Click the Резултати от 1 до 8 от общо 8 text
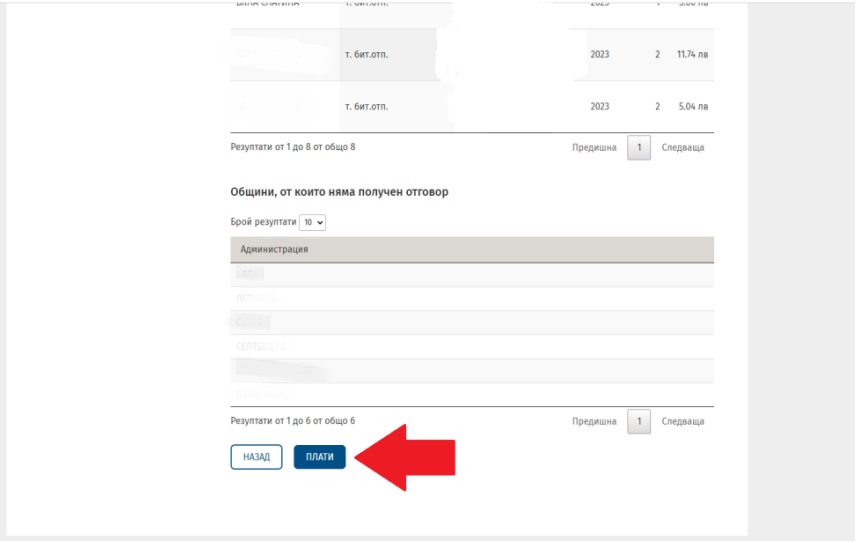The image size is (857, 543). click(293, 147)
